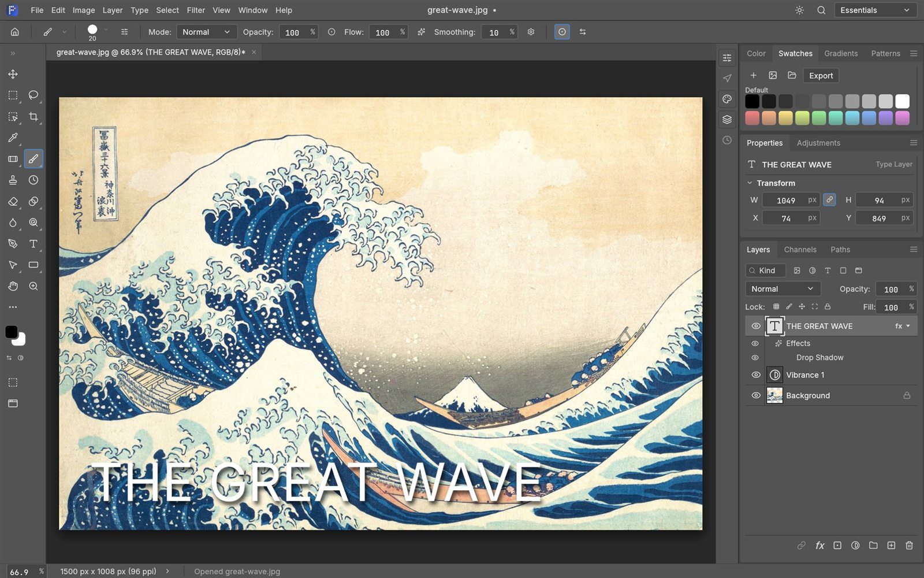Toggle Drop Shadow effect visibility
924x578 pixels.
[x=755, y=358]
